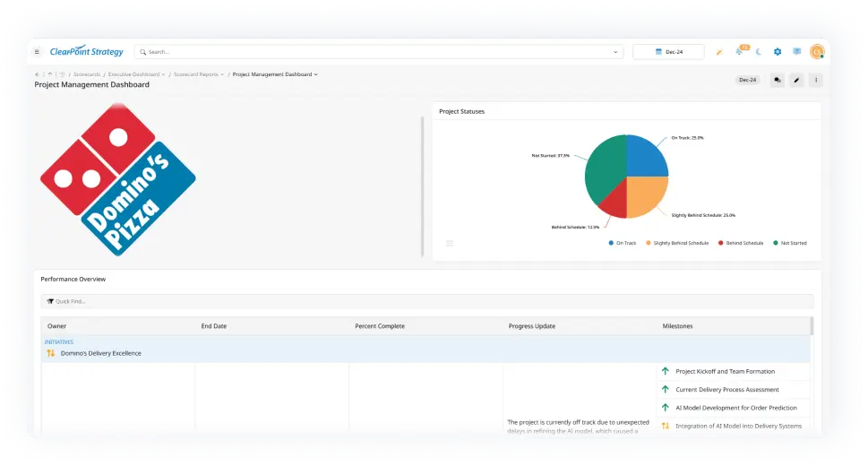Click the Domino's Pizza logo image
Screen dimensions: 868x466
(118, 179)
